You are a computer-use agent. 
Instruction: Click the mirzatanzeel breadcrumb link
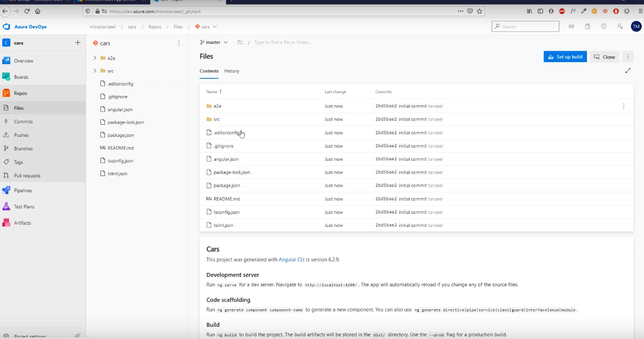(x=102, y=27)
